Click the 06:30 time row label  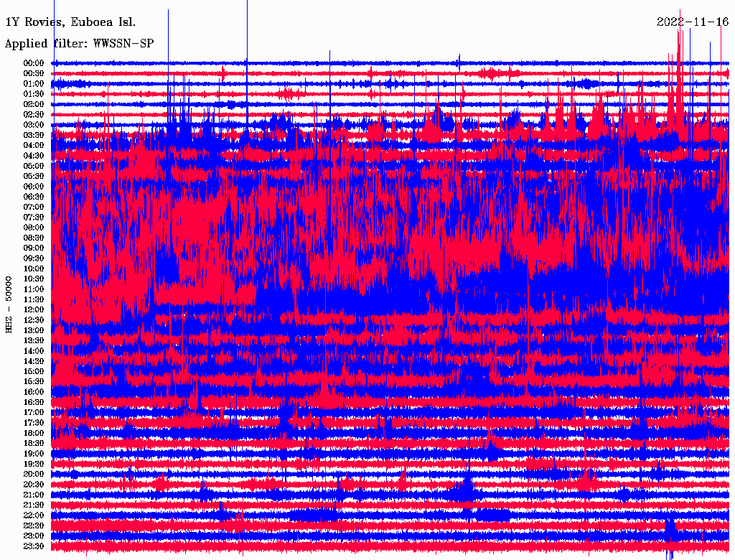(34, 197)
